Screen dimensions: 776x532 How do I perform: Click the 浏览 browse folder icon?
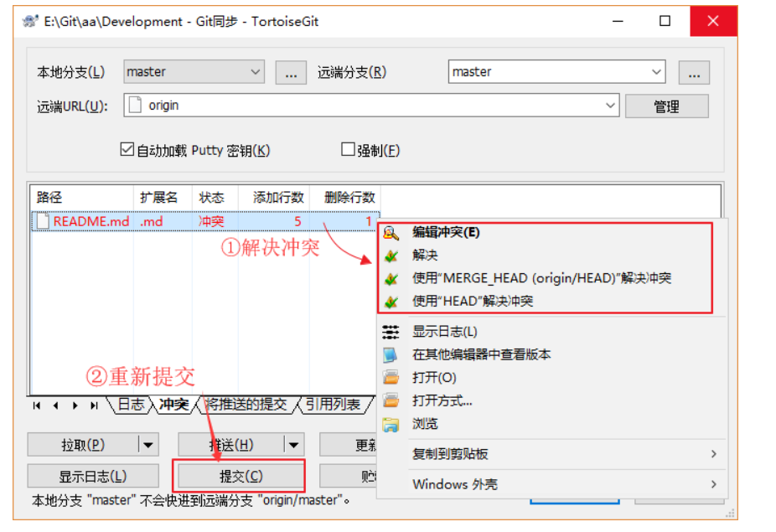coord(391,424)
